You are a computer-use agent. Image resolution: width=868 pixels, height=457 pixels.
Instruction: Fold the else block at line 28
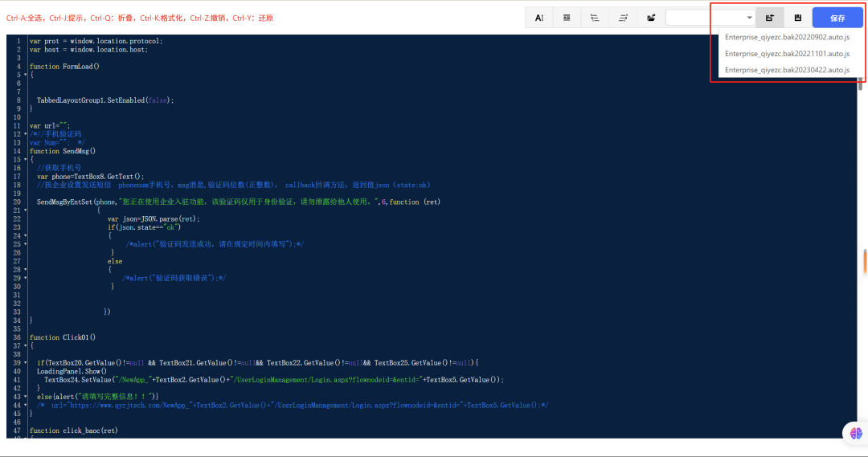pos(26,269)
